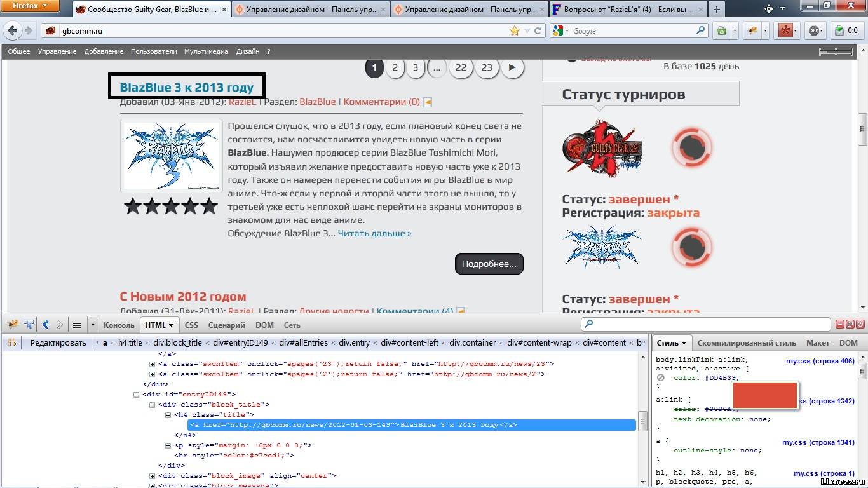Click the Adblock Plus ABP icon
The height and width of the screenshot is (488, 868).
(x=815, y=30)
